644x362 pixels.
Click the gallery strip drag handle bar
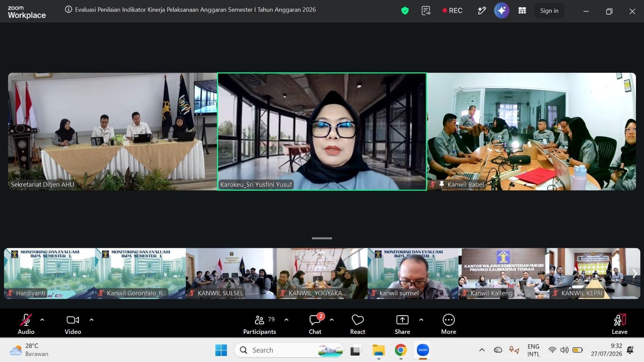(322, 238)
